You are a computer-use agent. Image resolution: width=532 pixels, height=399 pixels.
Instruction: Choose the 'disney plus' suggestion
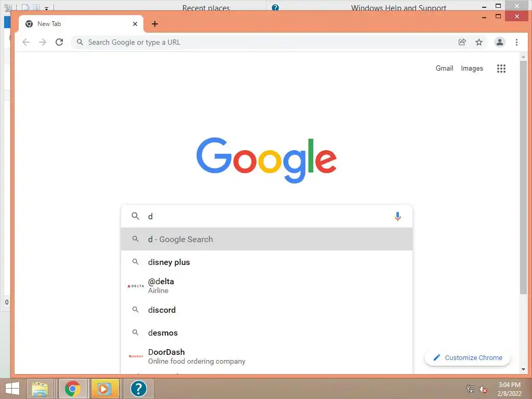point(267,262)
